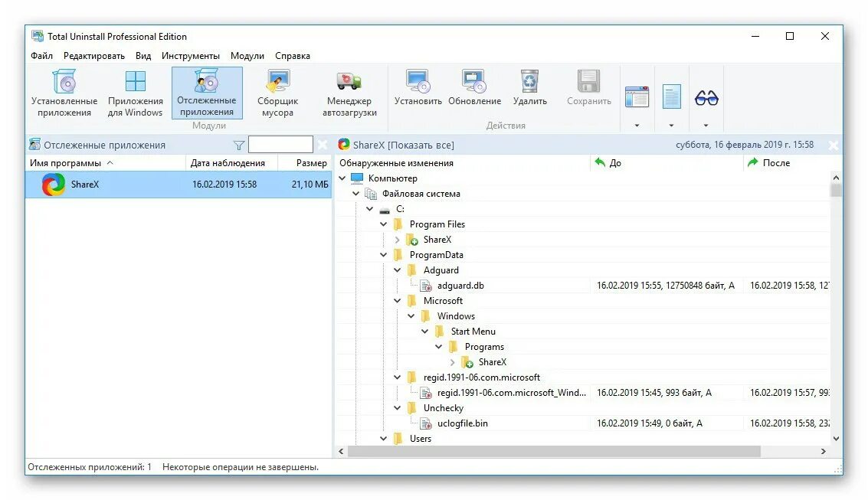Click the document details view icon
The height and width of the screenshot is (500, 868).
[x=671, y=97]
